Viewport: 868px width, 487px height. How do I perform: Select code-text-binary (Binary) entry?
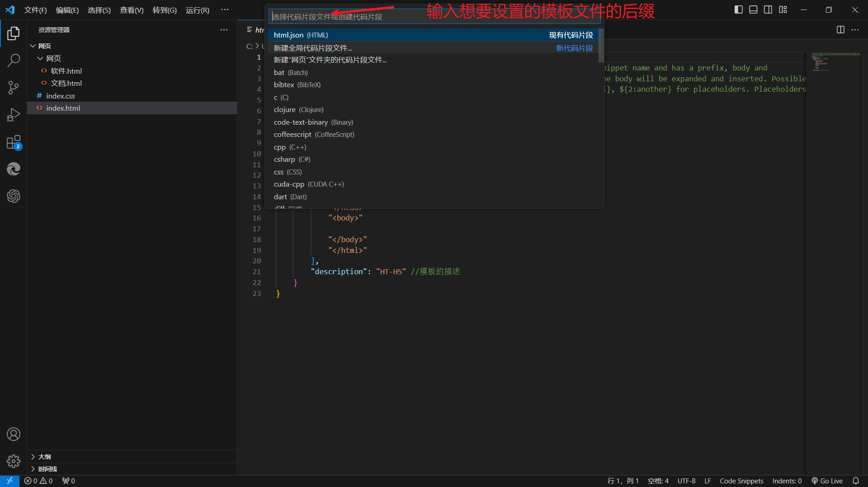click(x=434, y=122)
